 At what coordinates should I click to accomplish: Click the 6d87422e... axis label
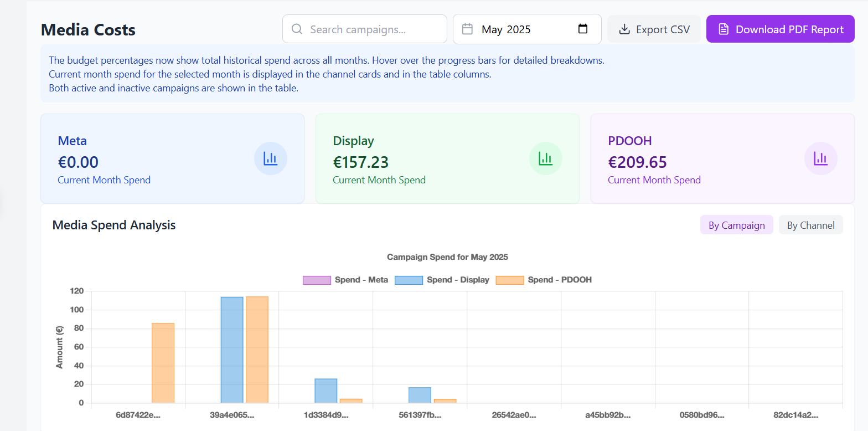pos(138,414)
